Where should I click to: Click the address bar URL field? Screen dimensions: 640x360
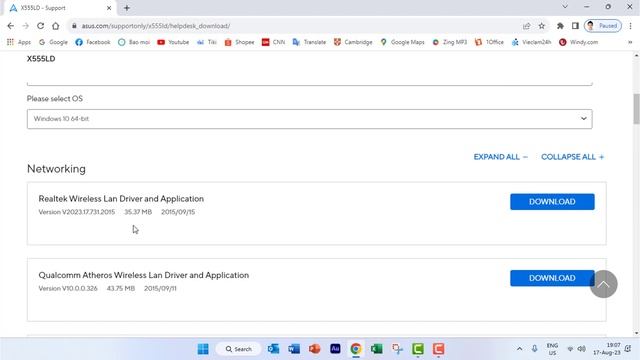(x=294, y=26)
